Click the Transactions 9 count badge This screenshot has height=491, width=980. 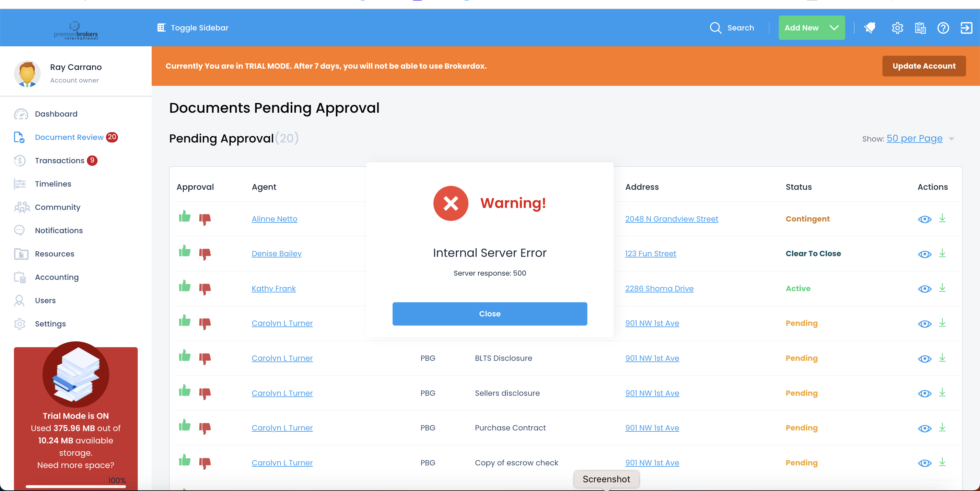click(x=92, y=161)
